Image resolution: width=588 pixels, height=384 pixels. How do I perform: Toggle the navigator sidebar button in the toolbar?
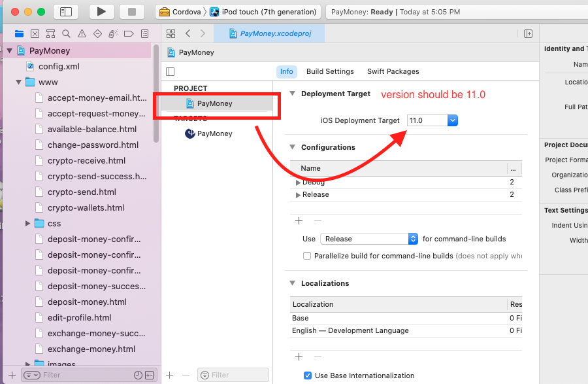65,12
